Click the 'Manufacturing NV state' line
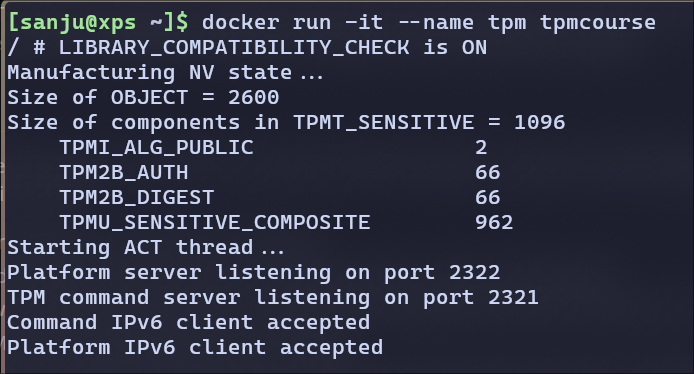This screenshot has width=694, height=374. (165, 73)
